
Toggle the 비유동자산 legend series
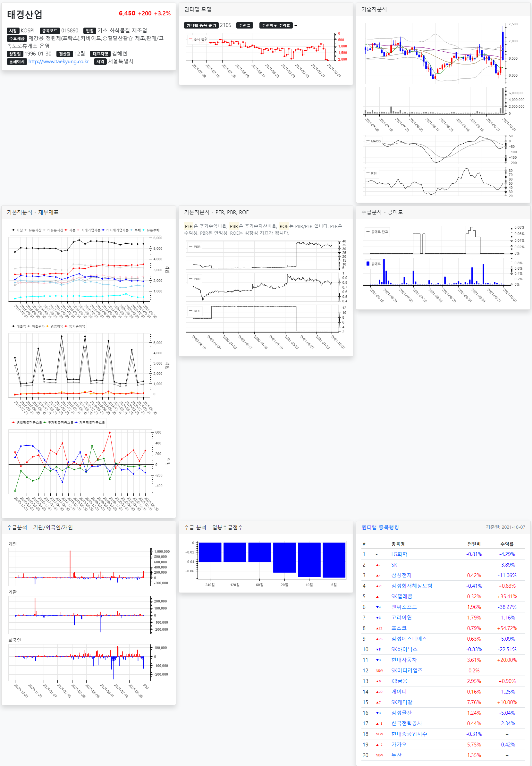pyautogui.click(x=53, y=230)
